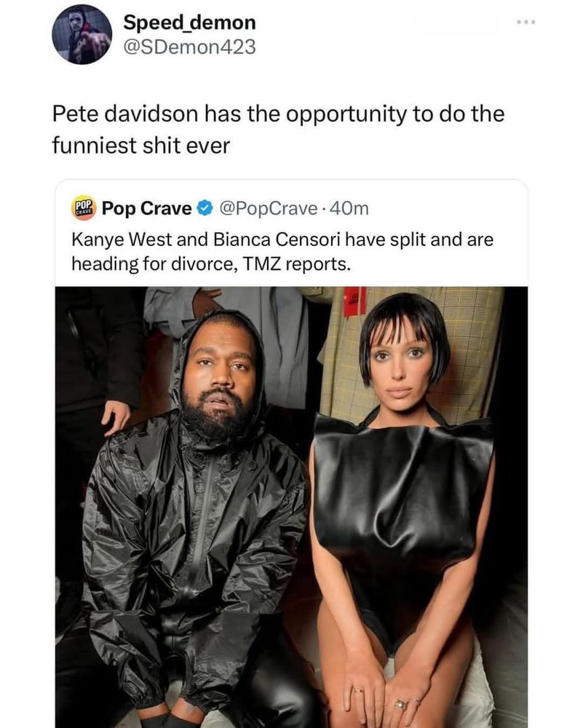Open the @PopCrave handle

pos(268,208)
